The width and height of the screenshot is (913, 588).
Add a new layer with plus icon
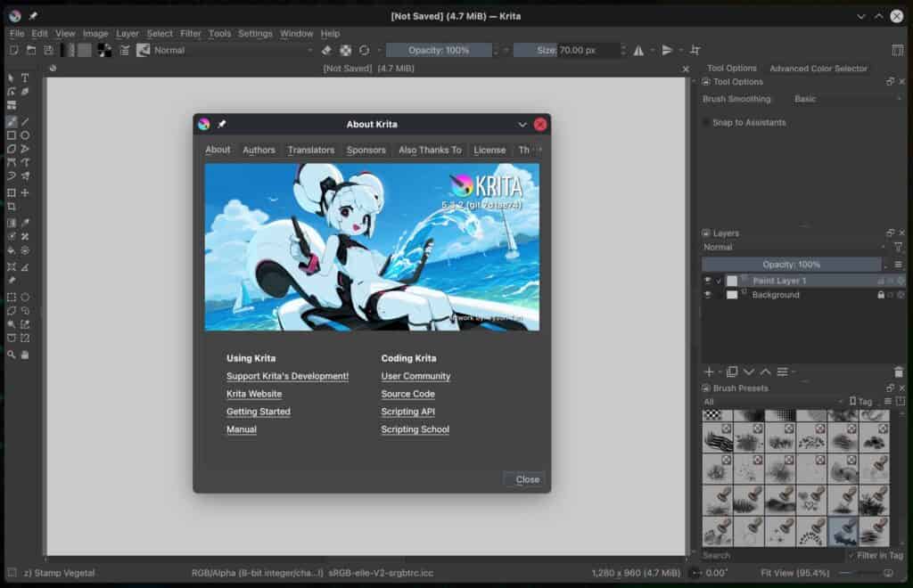[709, 372]
